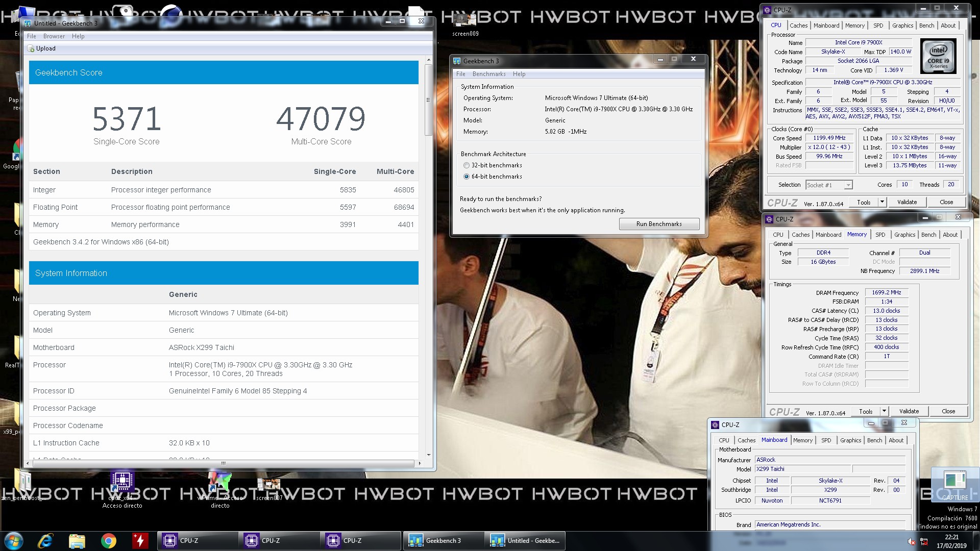980x551 pixels.
Task: Click scroll down arrow in Geekbench results
Action: tap(428, 455)
